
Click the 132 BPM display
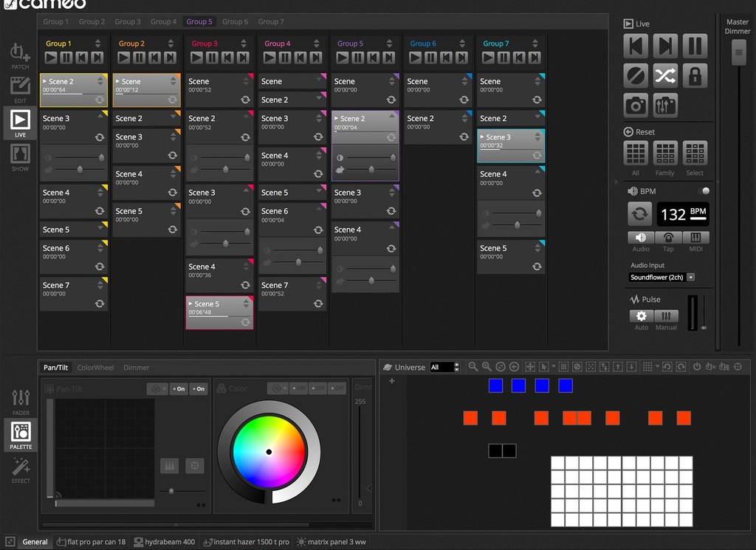pyautogui.click(x=683, y=214)
